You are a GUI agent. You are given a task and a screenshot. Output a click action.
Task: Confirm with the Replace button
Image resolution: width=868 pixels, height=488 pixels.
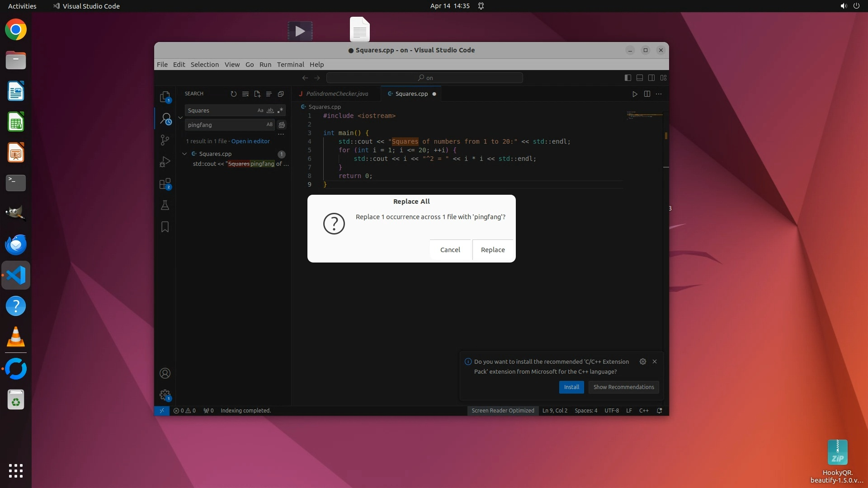tap(492, 250)
